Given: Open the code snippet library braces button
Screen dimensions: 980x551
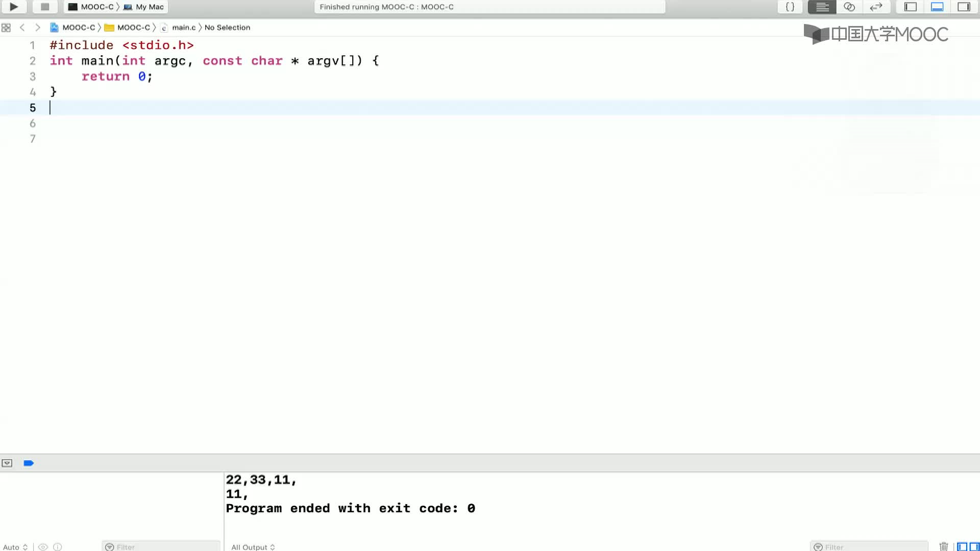Looking at the screenshot, I should [x=790, y=7].
